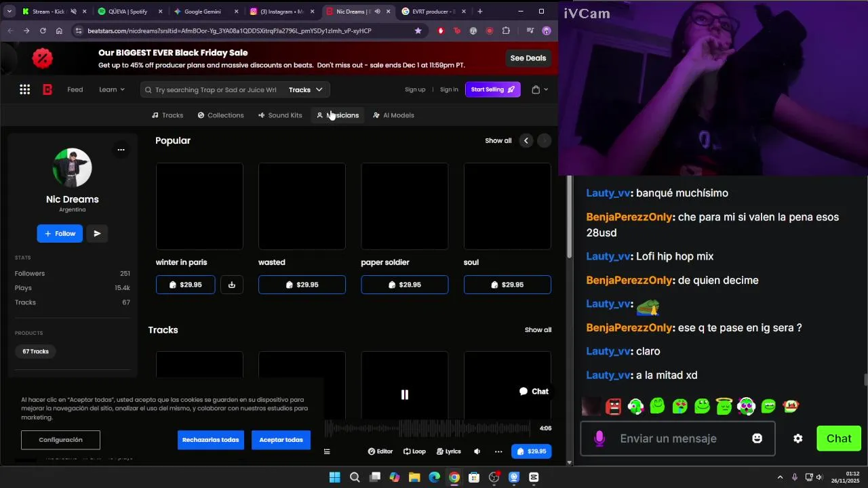Open Windows Start menu
The height and width of the screenshot is (488, 868).
point(334,477)
